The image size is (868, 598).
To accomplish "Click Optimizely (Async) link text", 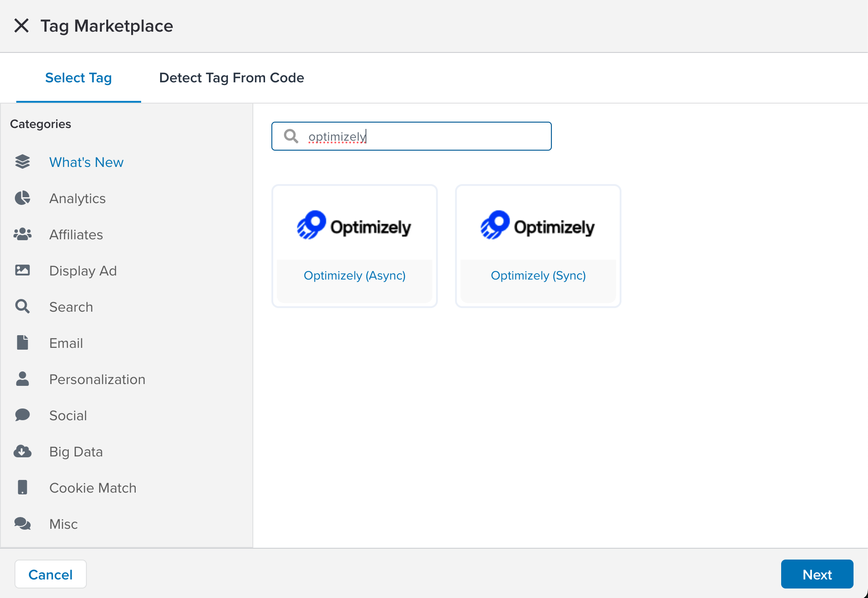I will coord(355,275).
